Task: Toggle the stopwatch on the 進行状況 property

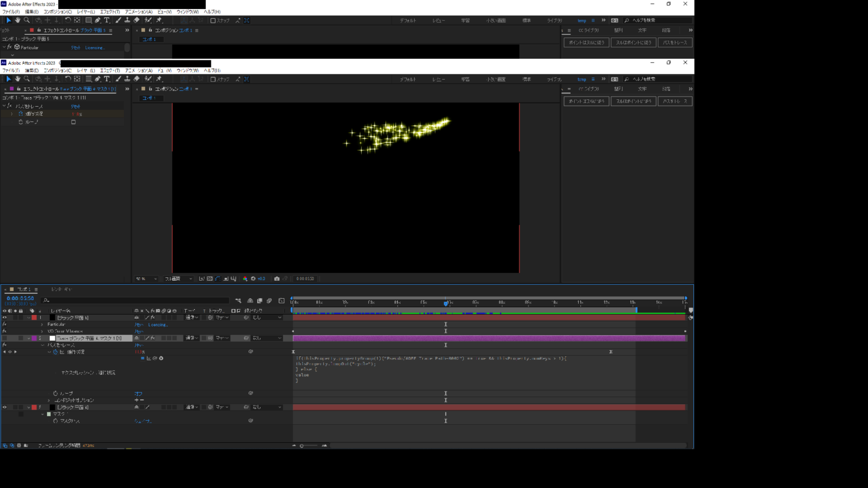Action: click(x=55, y=351)
